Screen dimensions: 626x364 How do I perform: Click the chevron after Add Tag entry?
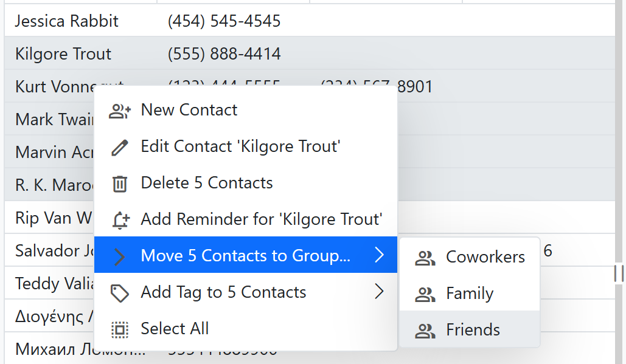(380, 292)
